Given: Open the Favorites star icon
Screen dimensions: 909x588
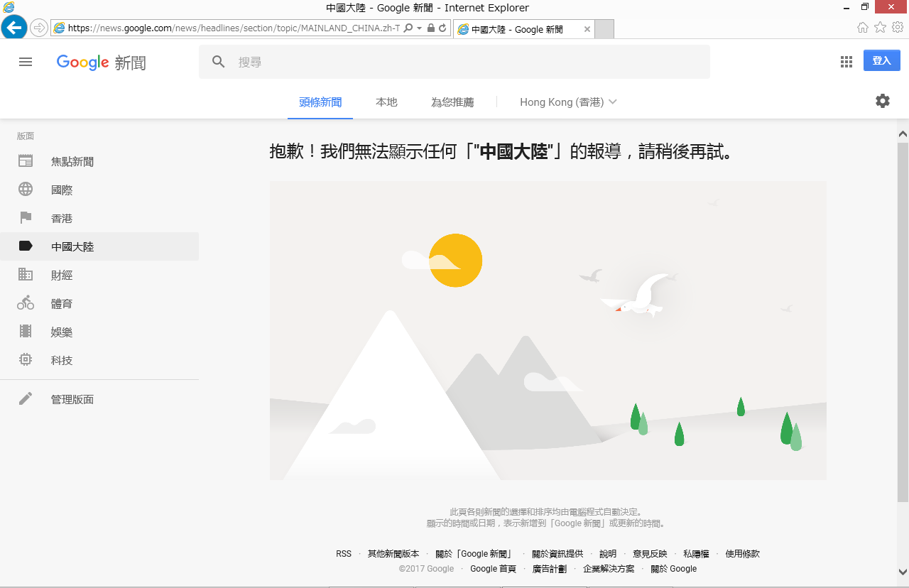Looking at the screenshot, I should (880, 28).
